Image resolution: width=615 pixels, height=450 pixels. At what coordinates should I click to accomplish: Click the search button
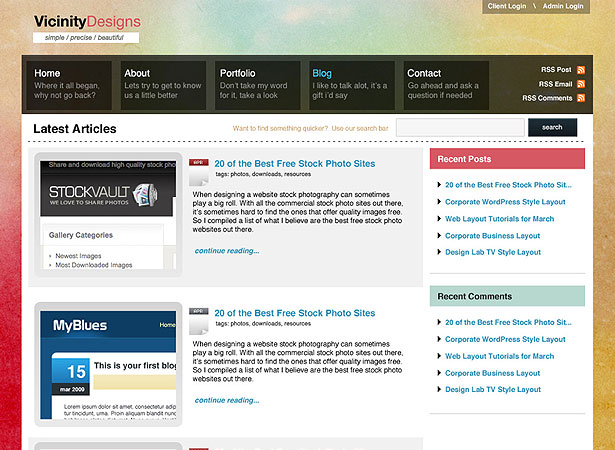point(552,128)
